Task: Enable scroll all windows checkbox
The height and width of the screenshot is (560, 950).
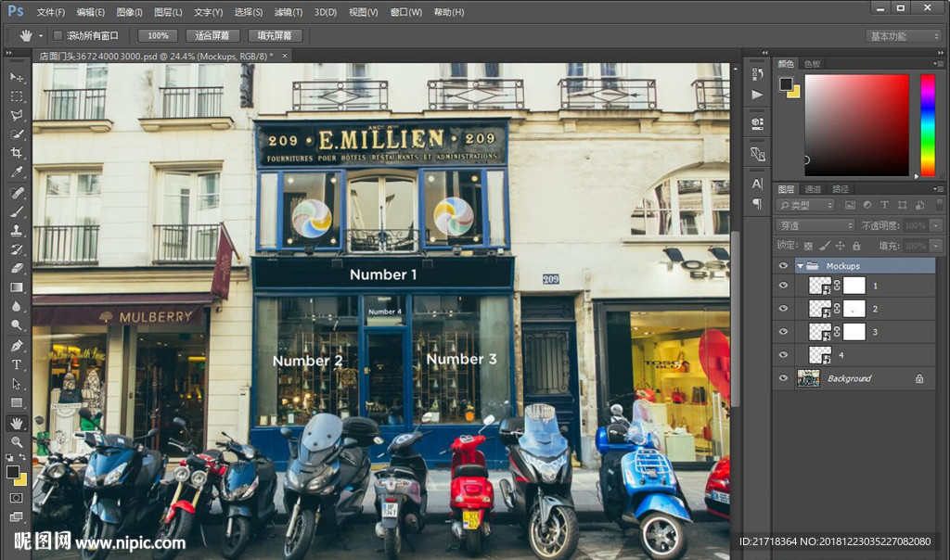Action: (x=58, y=36)
